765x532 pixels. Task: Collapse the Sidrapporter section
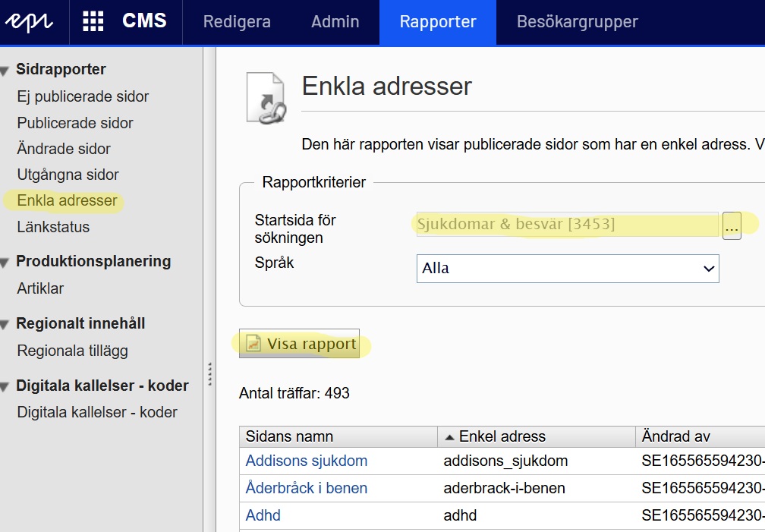tap(6, 71)
